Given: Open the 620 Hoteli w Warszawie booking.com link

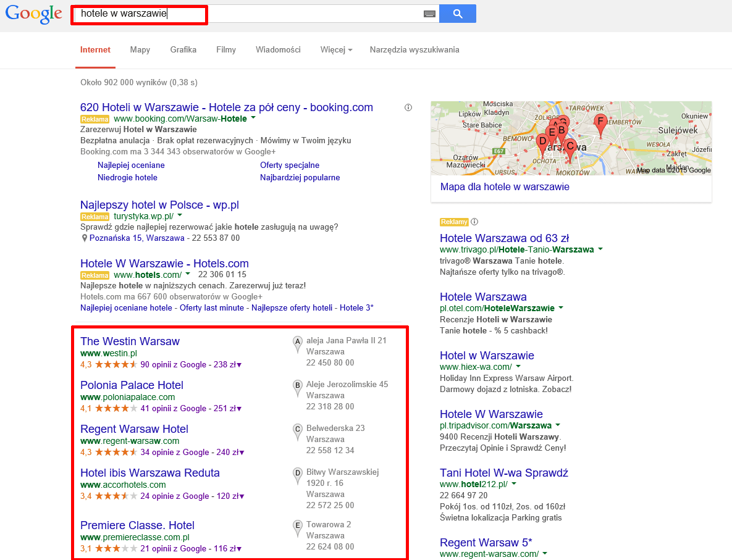Looking at the screenshot, I should [227, 107].
